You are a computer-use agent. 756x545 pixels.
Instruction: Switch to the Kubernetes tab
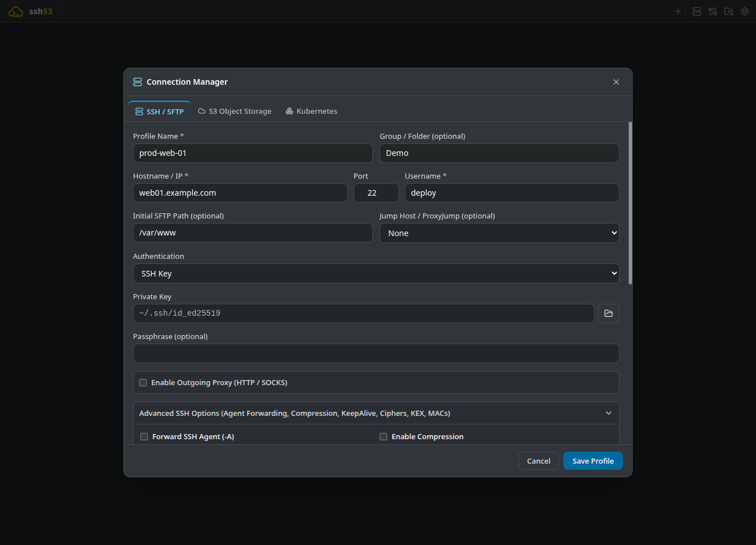(x=311, y=112)
